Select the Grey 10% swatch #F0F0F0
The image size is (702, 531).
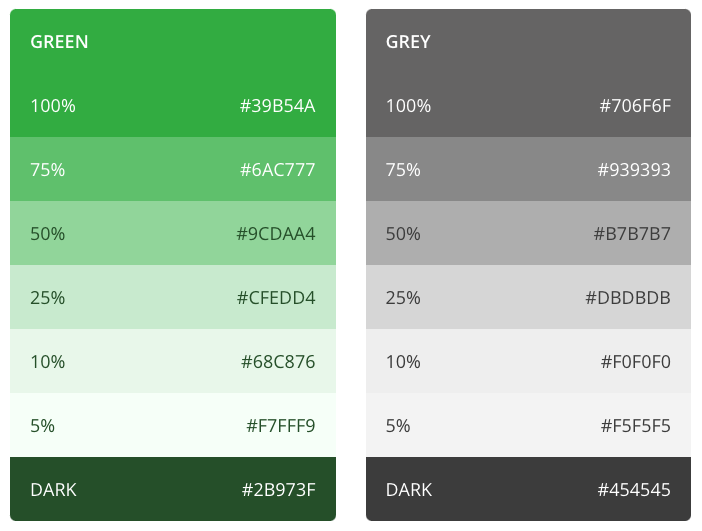tap(528, 362)
